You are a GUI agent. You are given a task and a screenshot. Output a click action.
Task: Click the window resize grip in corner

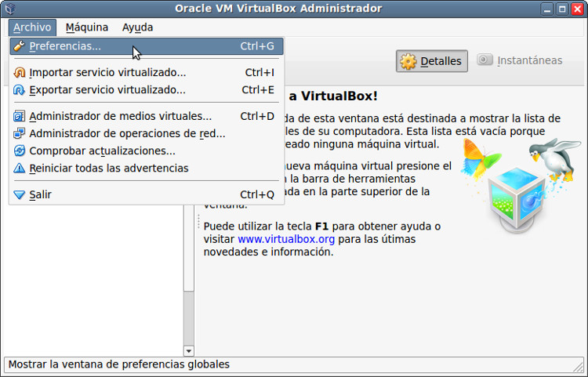click(x=579, y=367)
